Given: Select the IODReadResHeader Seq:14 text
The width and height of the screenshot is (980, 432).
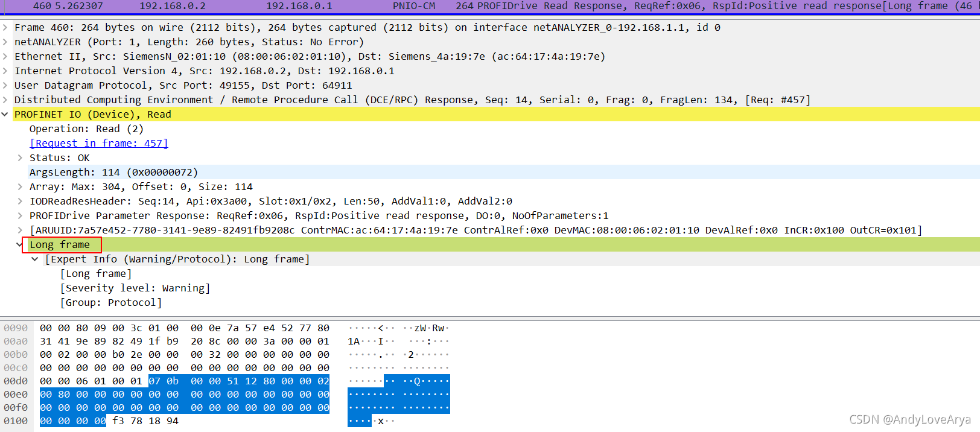Looking at the screenshot, I should coord(271,202).
